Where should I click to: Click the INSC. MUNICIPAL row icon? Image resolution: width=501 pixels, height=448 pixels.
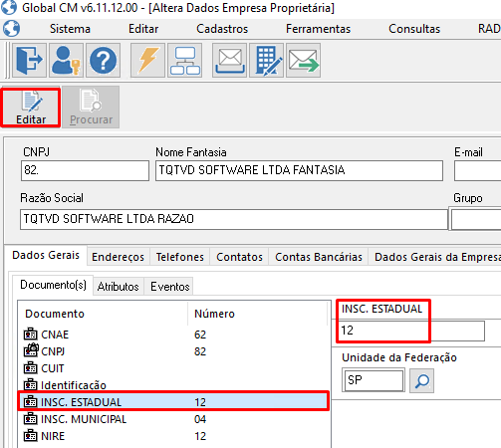click(x=31, y=418)
